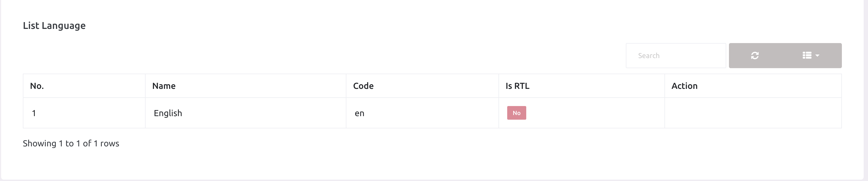
Task: Reload data using the toolbar refresh control
Action: [x=755, y=55]
